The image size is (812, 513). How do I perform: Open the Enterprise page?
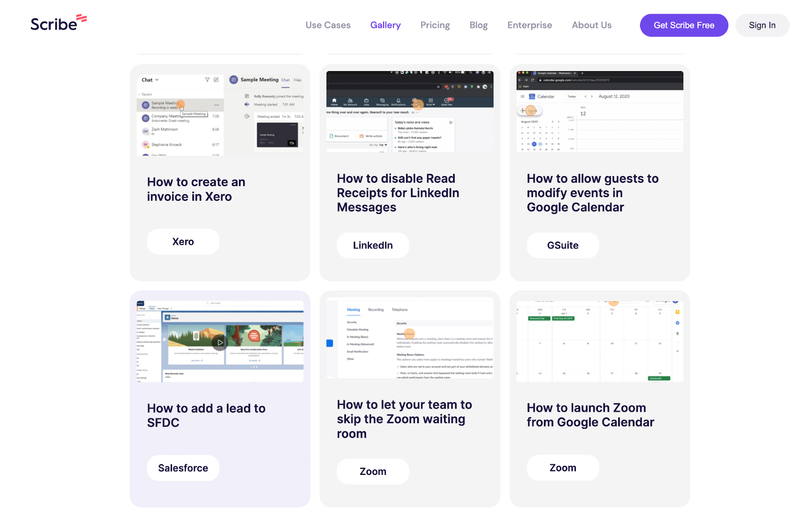(x=529, y=25)
